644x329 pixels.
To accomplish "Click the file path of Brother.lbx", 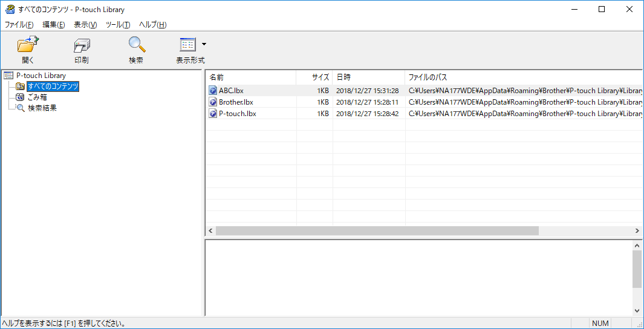I will [x=525, y=102].
